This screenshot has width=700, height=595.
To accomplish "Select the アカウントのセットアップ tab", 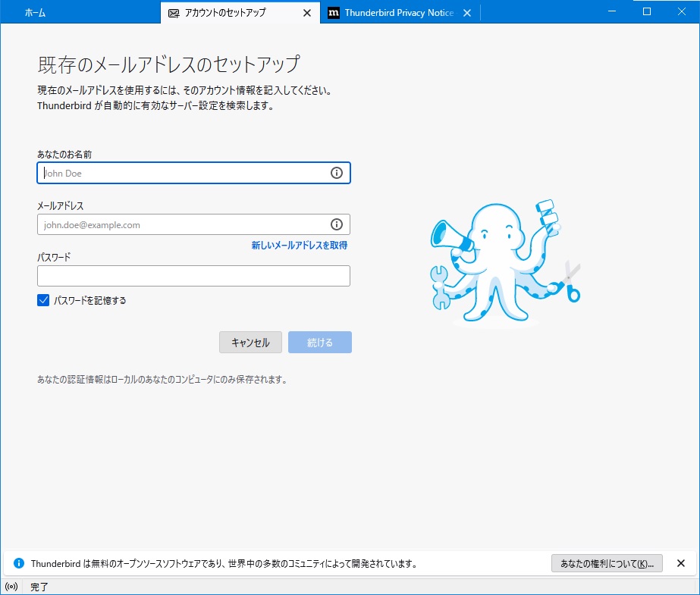I will pyautogui.click(x=228, y=13).
